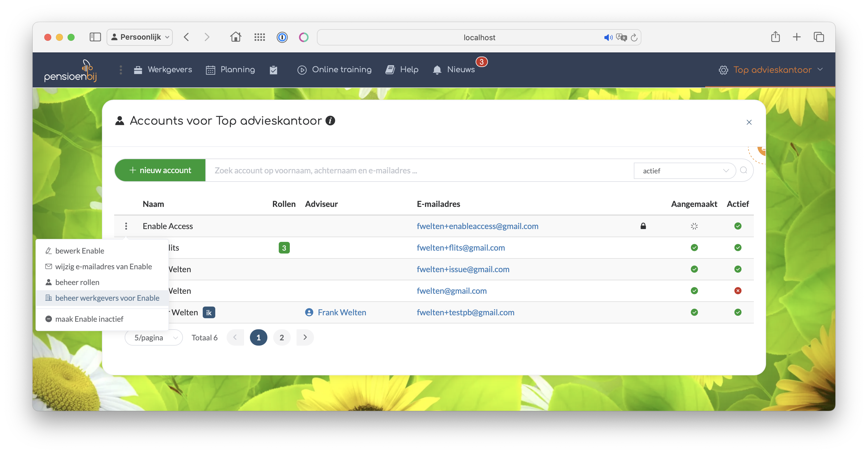The width and height of the screenshot is (868, 454).
Task: Open the three-dot menu beside the logo
Action: click(121, 70)
